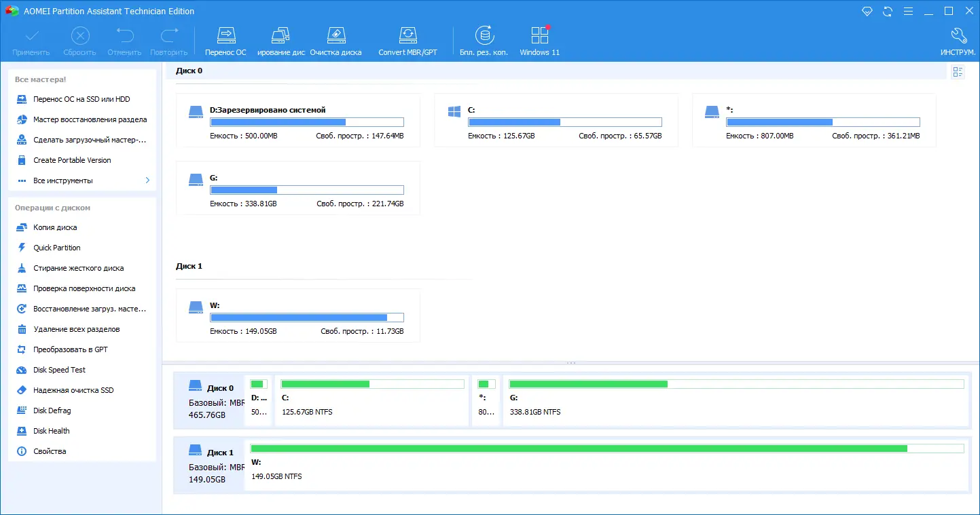
Task: Click the refresh icon in the titlebar
Action: coord(888,11)
